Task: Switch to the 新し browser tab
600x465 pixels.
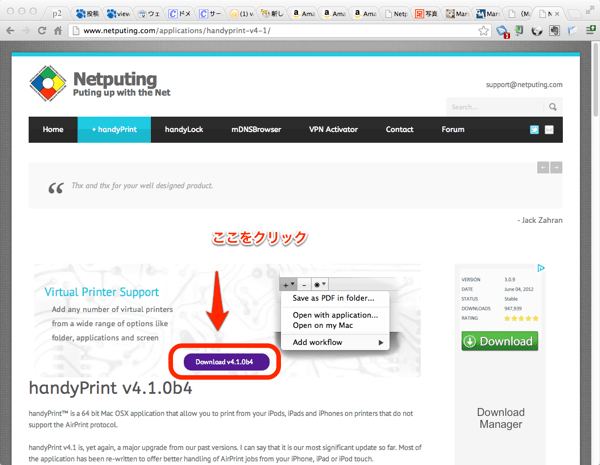Action: pyautogui.click(x=272, y=14)
